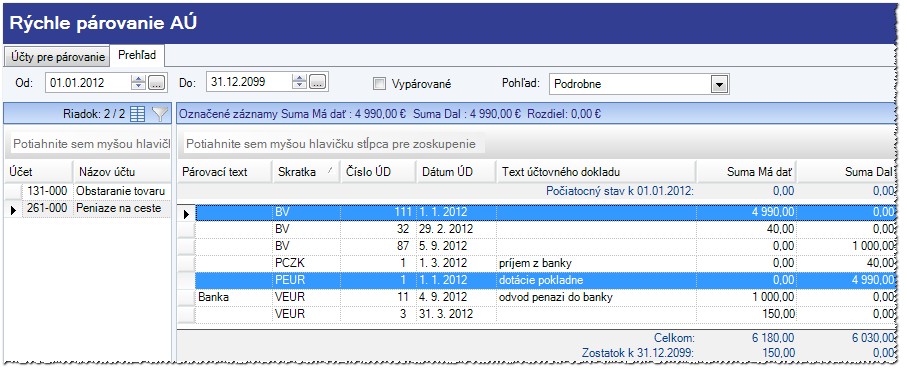Screen dimensions: 907x373
Task: Click the Dátum ÚD column header
Action: point(456,172)
